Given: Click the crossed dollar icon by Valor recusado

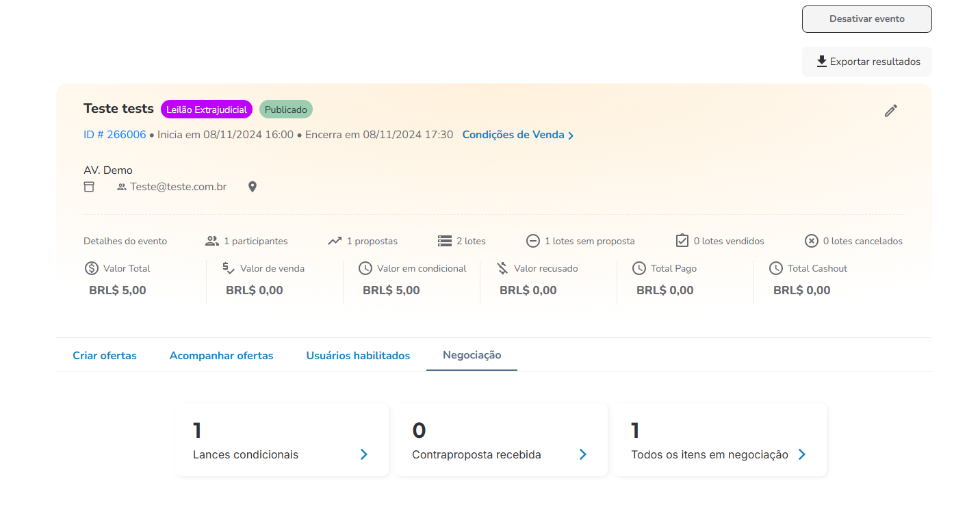Looking at the screenshot, I should tap(502, 268).
